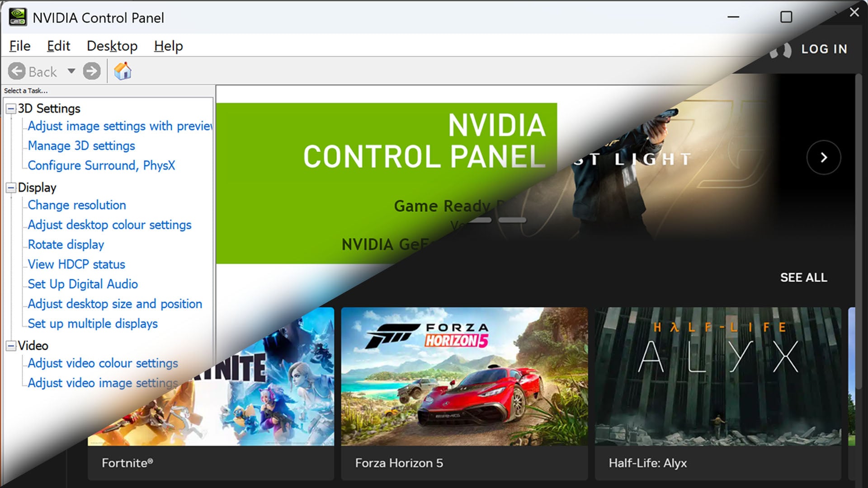Open the Help menu
868x488 pixels.
(168, 46)
